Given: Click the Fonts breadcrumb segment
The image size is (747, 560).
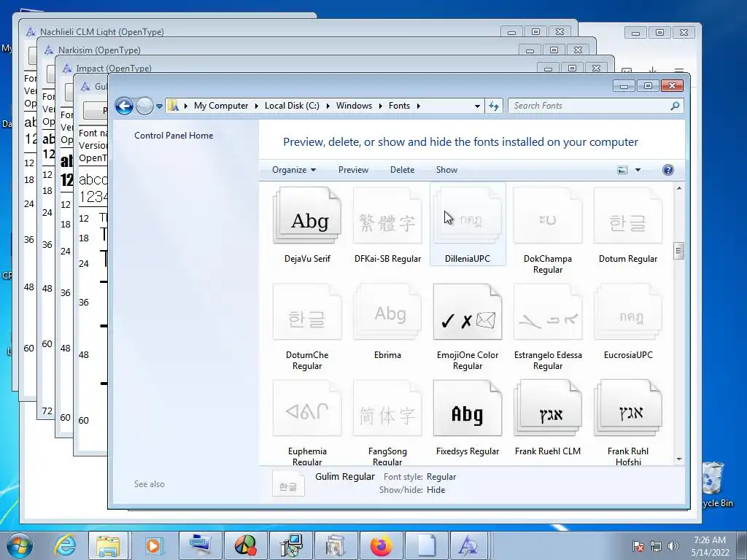Looking at the screenshot, I should [x=399, y=106].
